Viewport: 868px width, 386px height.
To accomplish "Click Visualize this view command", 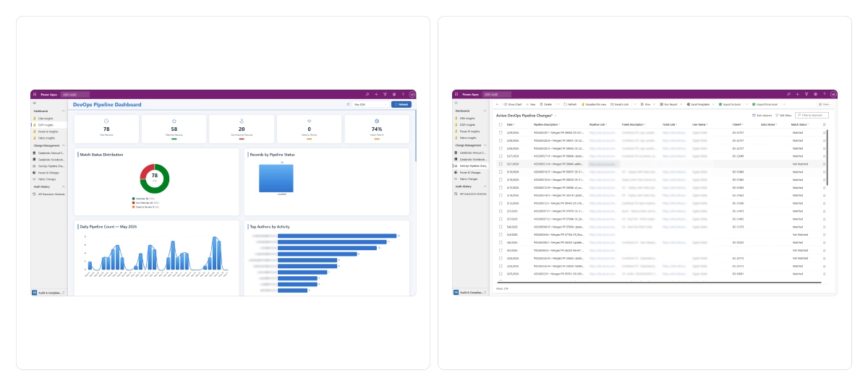I will 594,104.
